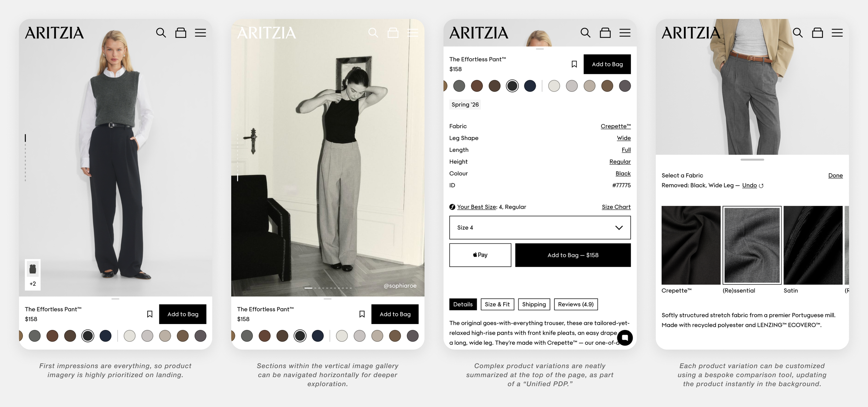Open the Reviews (4.9) tab

(576, 304)
